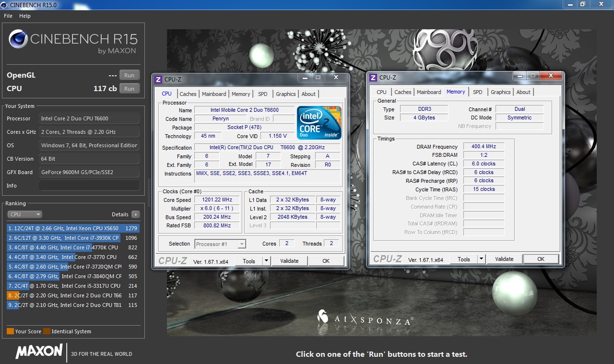Switch to Mainboard tab in Memory window
Viewport: 614px width, 364px height.
click(x=429, y=92)
